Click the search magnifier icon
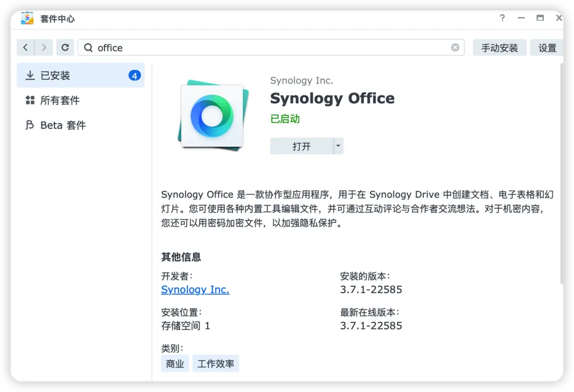The width and height of the screenshot is (574, 392). coord(88,48)
